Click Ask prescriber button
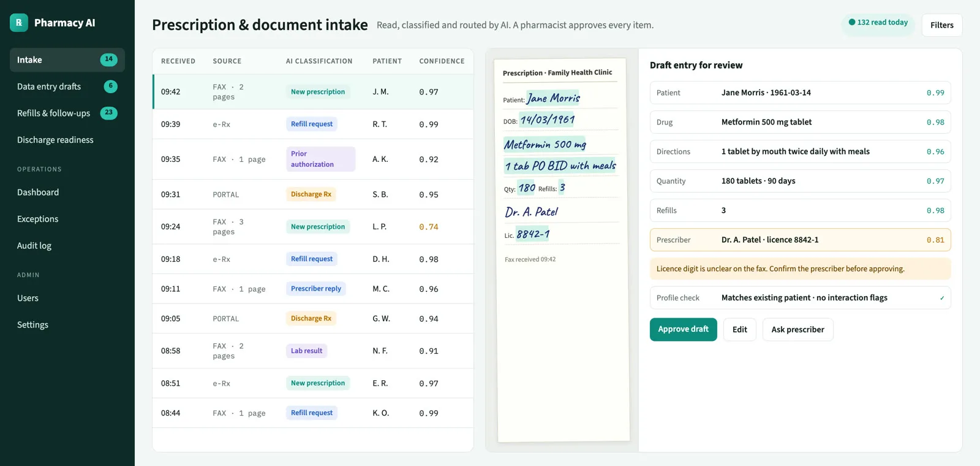 [798, 330]
